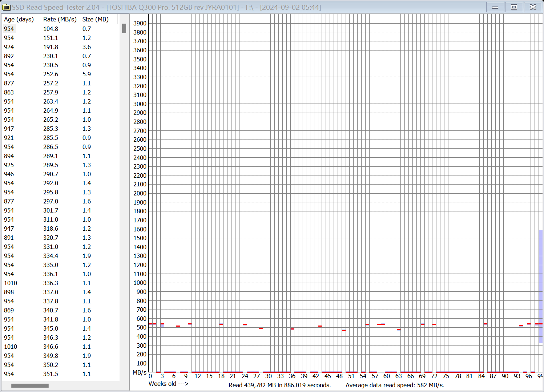Click the file list vertical scrollbar thumb

pyautogui.click(x=124, y=28)
